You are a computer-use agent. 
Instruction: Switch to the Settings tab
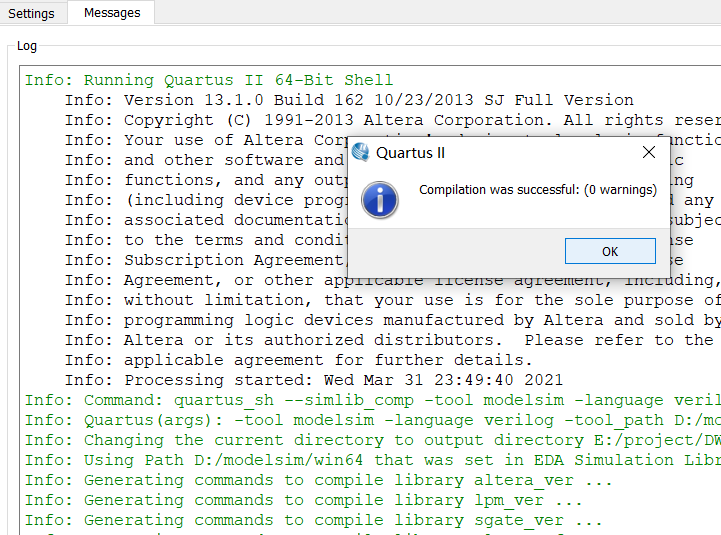tap(31, 13)
